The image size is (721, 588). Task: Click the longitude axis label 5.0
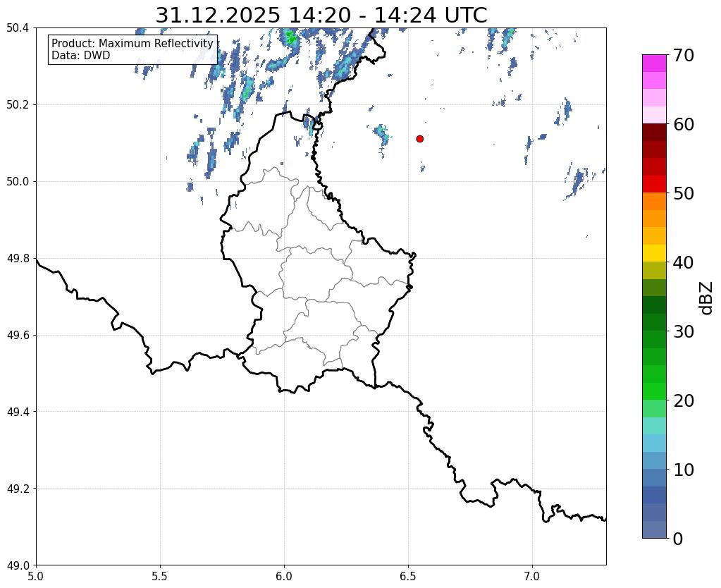tap(36, 576)
